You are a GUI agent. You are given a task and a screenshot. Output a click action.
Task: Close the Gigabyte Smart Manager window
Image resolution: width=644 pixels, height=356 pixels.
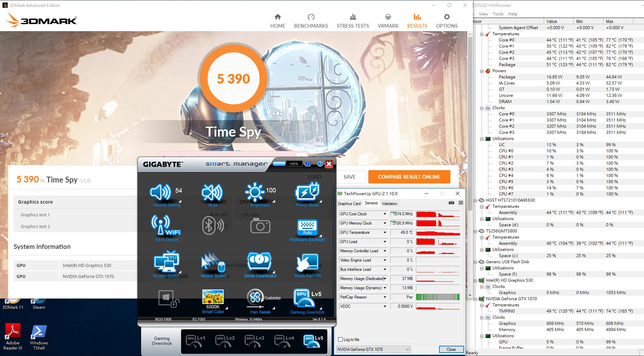(x=329, y=164)
